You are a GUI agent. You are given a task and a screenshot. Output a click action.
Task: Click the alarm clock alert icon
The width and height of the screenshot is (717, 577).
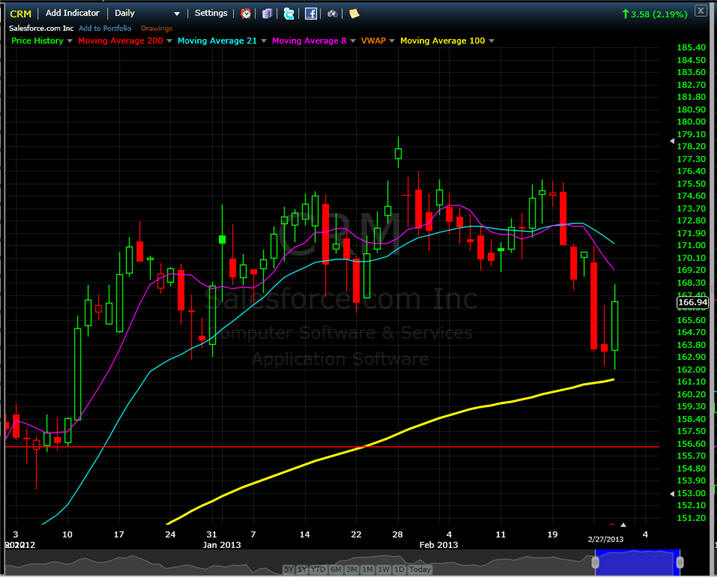point(246,14)
